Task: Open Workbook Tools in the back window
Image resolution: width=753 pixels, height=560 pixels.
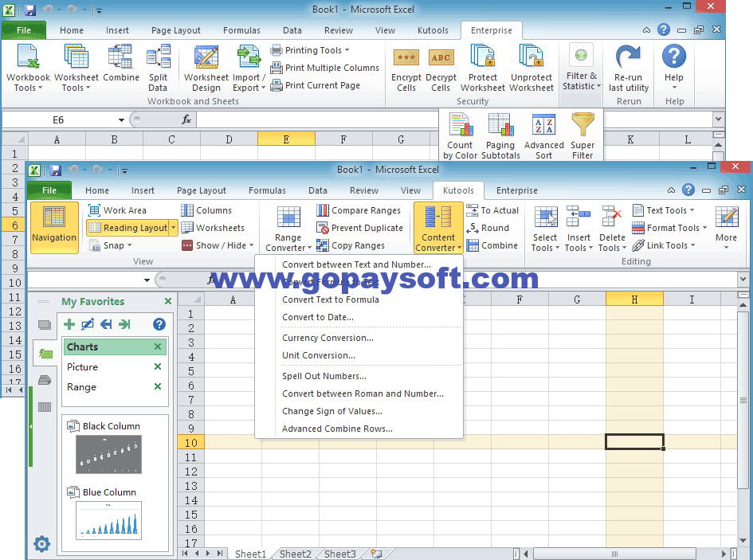Action: (28, 68)
